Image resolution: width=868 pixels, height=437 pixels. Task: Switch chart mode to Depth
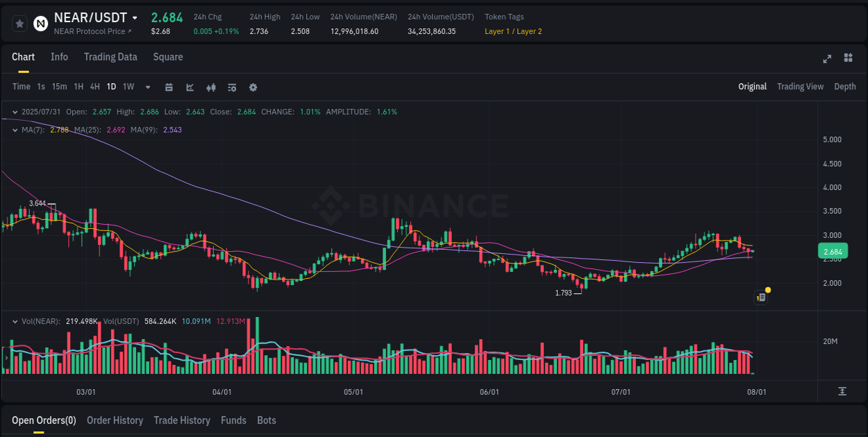[x=845, y=87]
